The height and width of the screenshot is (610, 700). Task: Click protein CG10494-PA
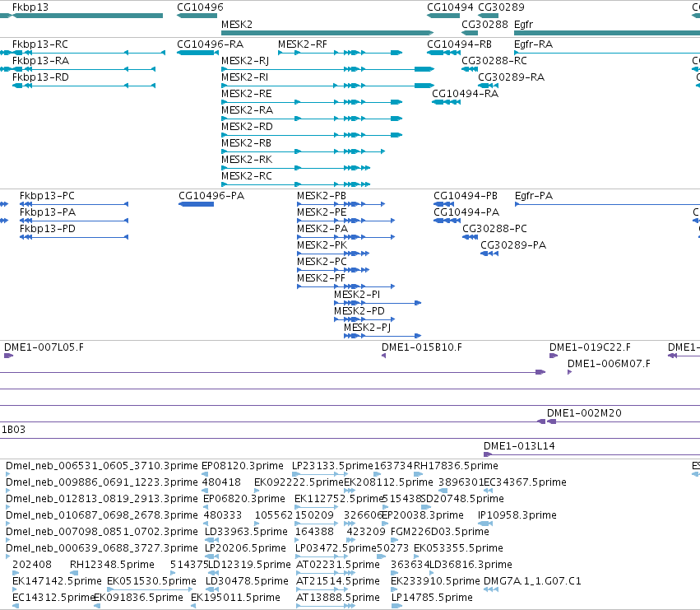(466, 212)
